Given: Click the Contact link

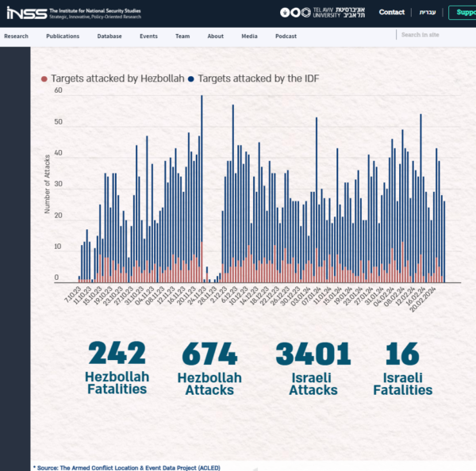Looking at the screenshot, I should click(392, 12).
